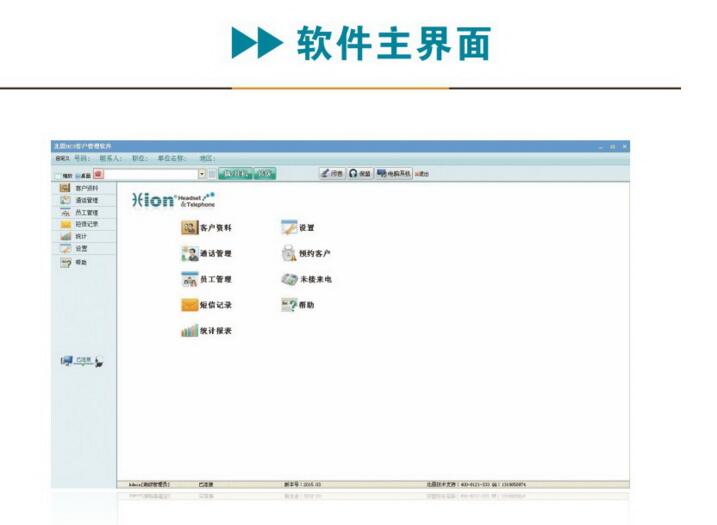Click the 已连接 connection status icon
Viewport: 717px width, 525px height.
[x=82, y=362]
